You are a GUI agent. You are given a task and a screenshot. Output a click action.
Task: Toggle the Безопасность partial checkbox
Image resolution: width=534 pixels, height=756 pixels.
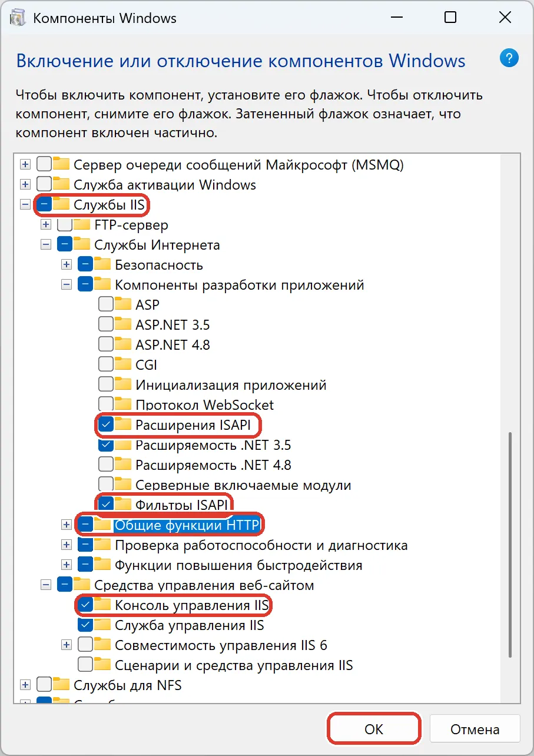(85, 264)
